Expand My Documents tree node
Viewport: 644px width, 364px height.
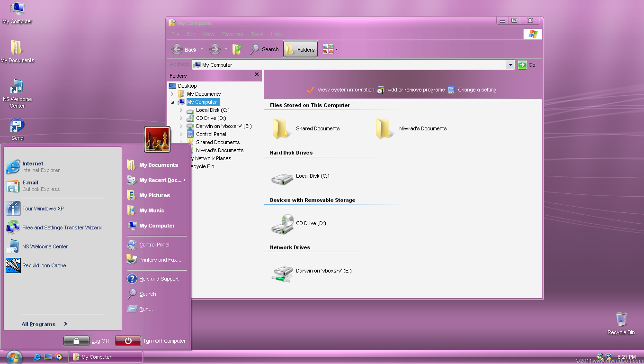(x=172, y=94)
